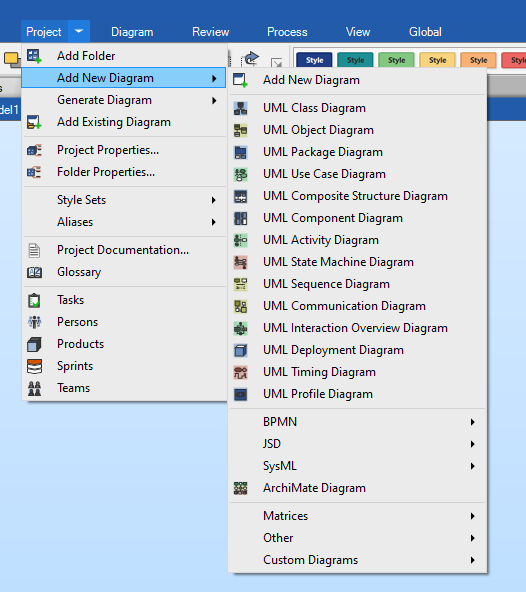
Task: Click the Project Documentation page icon
Action: [x=34, y=250]
